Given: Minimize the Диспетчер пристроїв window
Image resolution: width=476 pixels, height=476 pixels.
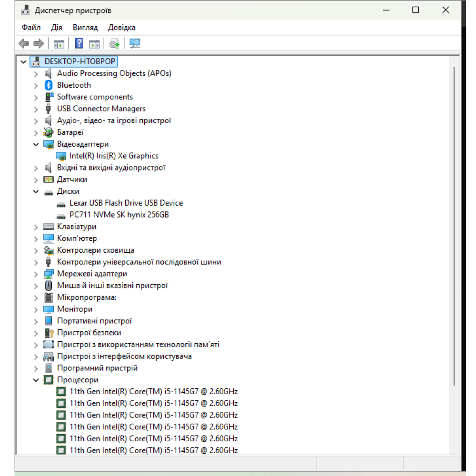Looking at the screenshot, I should (386, 10).
